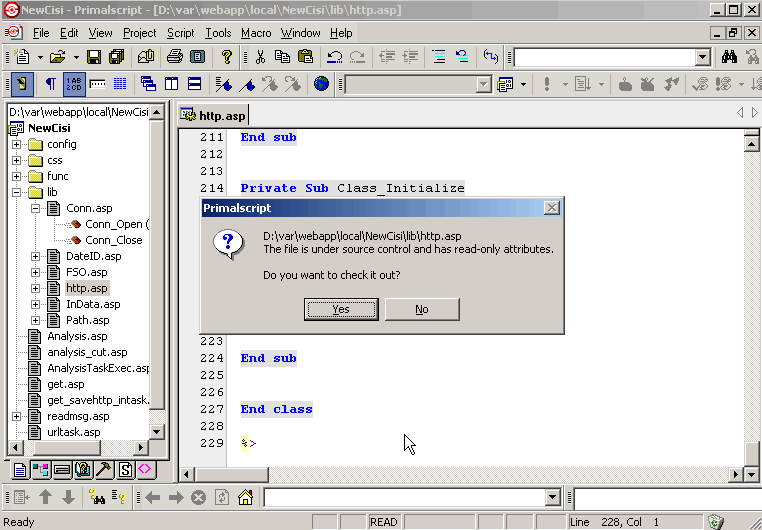Screen dimensions: 762x530
Task: Select urltask.asp in the file tree
Action: point(73,432)
